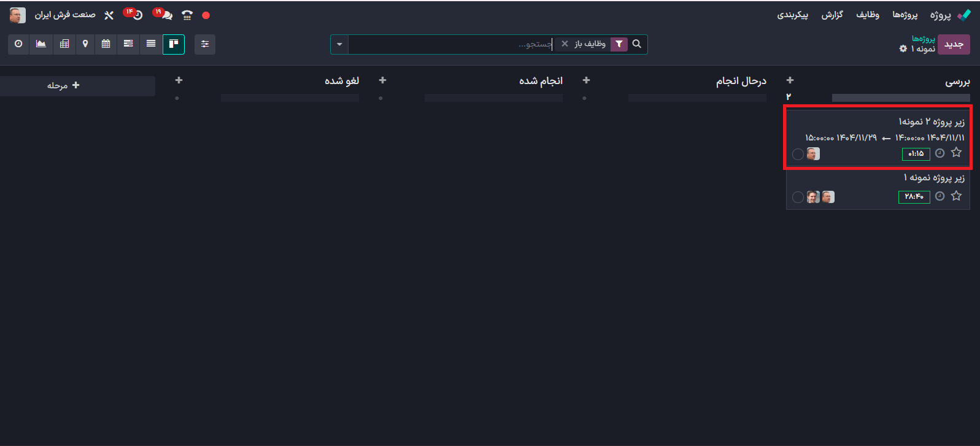The height and width of the screenshot is (446, 980).
Task: Open the صنعت فرش ایران company menu
Action: (x=65, y=15)
